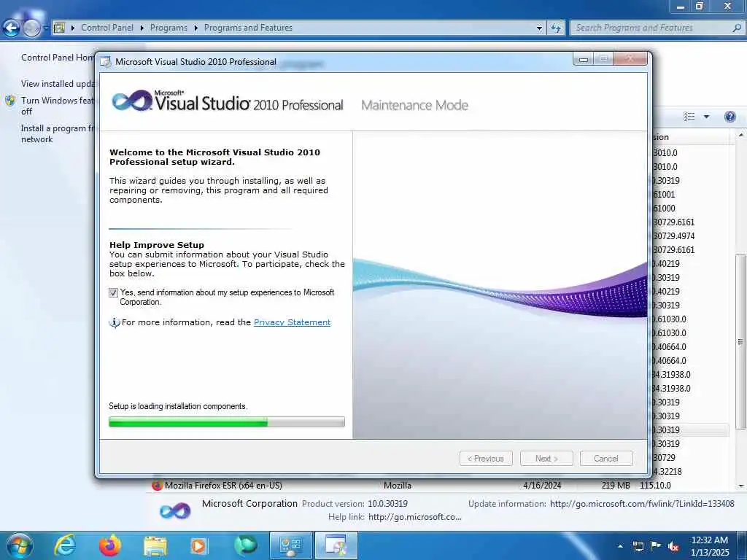Click the change view icon
The width and height of the screenshot is (747, 560).
coord(689,117)
